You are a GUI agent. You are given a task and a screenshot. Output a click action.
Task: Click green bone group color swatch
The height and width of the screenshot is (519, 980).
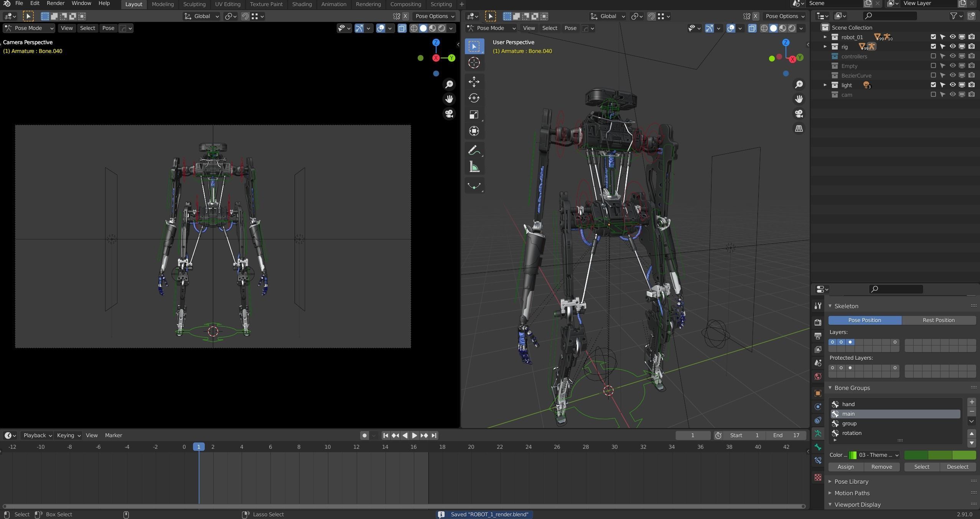940,455
